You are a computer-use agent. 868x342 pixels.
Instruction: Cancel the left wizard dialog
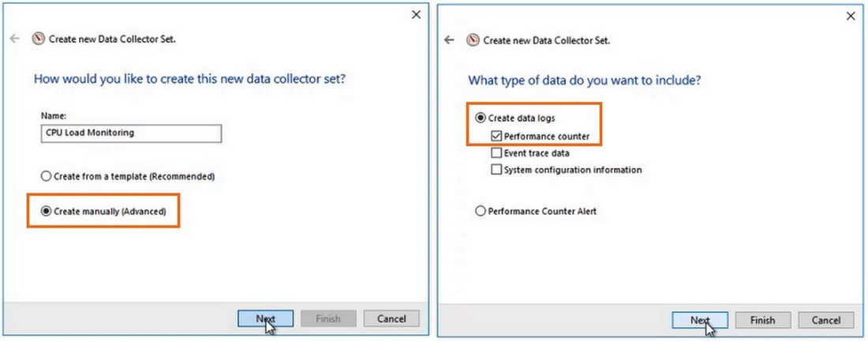click(x=391, y=319)
